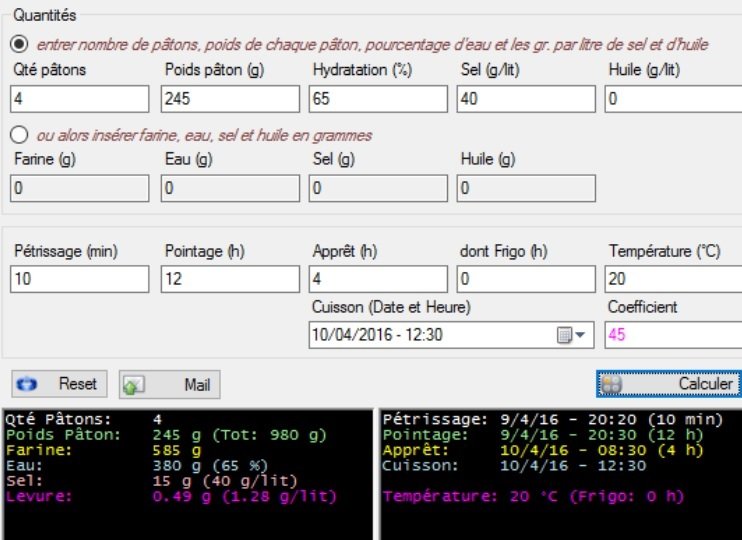Viewport: 742px width, 540px height.
Task: Click the 'Cuisson: 10/4/16 - 12:30' schedule line
Action: (514, 466)
